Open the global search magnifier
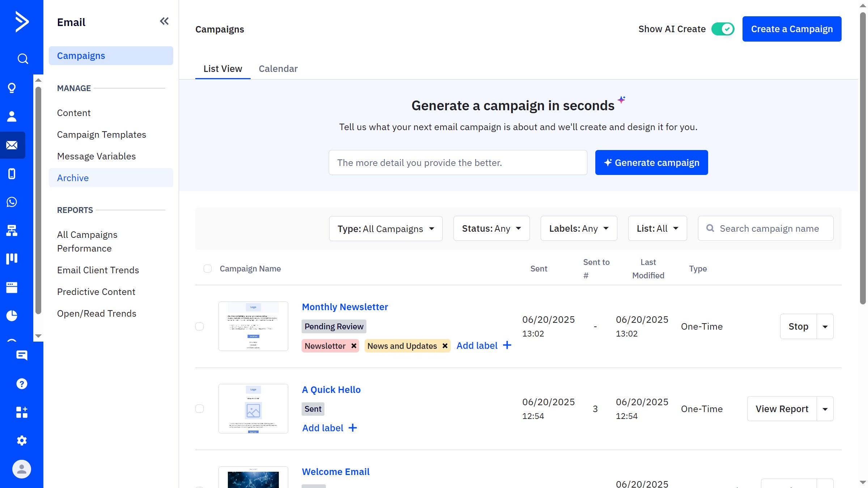This screenshot has width=868, height=488. coord(22,58)
